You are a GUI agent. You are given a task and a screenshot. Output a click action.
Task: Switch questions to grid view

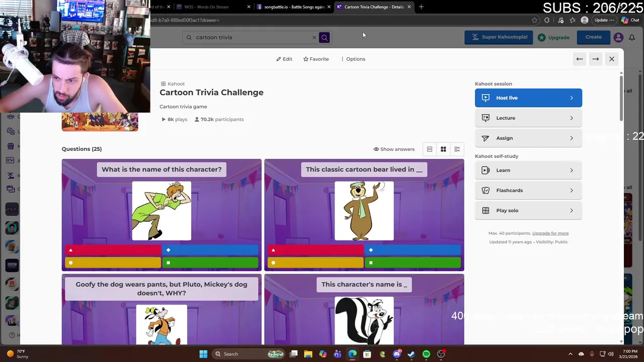pos(443,149)
